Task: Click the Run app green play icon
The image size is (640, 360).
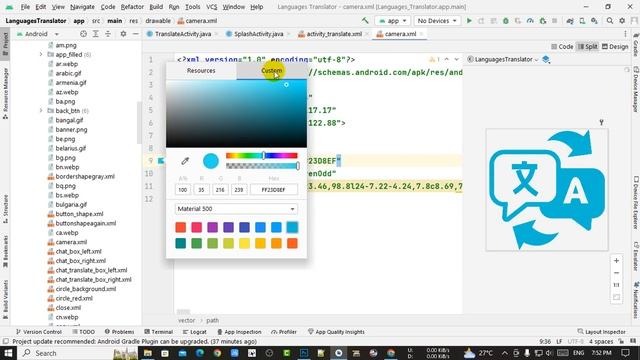Action: [469, 21]
